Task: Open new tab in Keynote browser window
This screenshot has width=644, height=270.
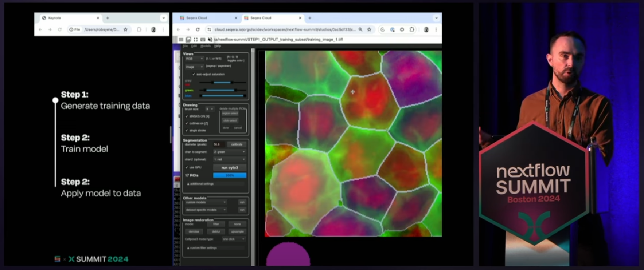Action: [x=108, y=18]
